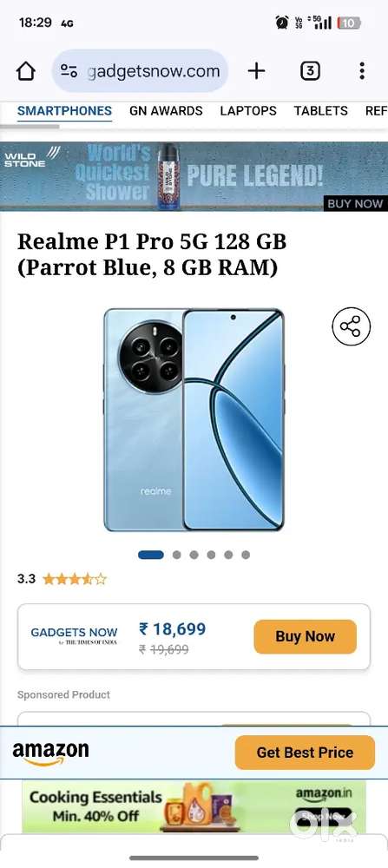Viewport: 388px width, 868px height.
Task: Switch to the GN AWARDS tab
Action: pyautogui.click(x=166, y=111)
